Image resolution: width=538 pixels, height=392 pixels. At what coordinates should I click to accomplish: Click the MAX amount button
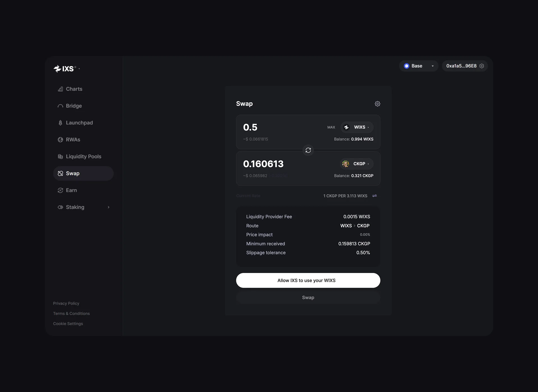coord(331,127)
